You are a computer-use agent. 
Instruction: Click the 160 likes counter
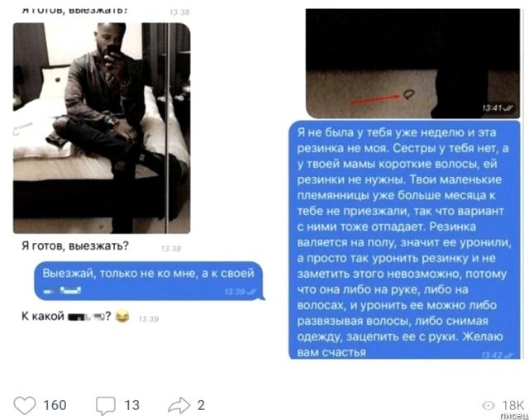tap(55, 405)
